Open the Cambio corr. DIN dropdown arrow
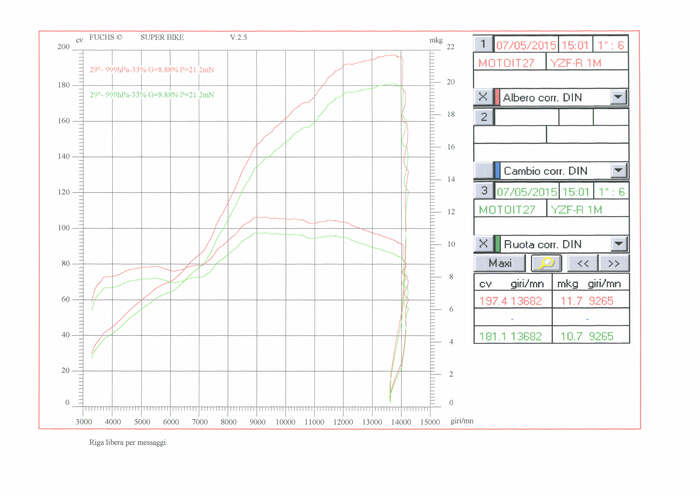The width and height of the screenshot is (700, 495). [618, 171]
